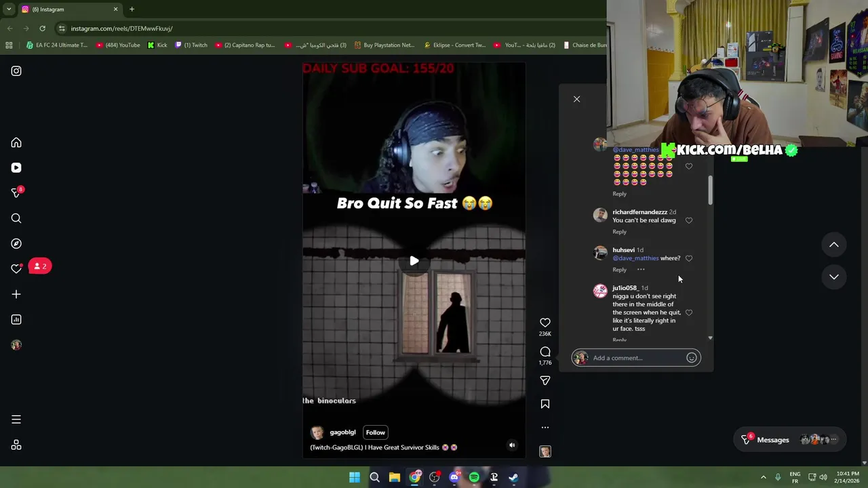
Task: Reply to richardfernandezzz's comment
Action: click(x=619, y=232)
